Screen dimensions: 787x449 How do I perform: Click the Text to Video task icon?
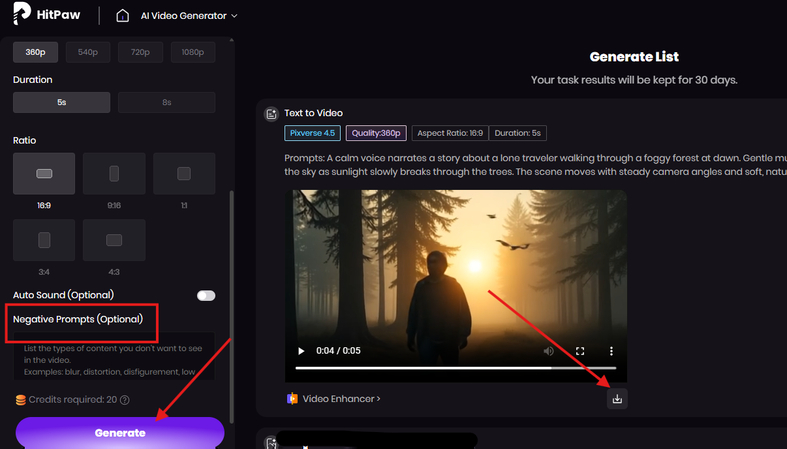click(x=271, y=114)
